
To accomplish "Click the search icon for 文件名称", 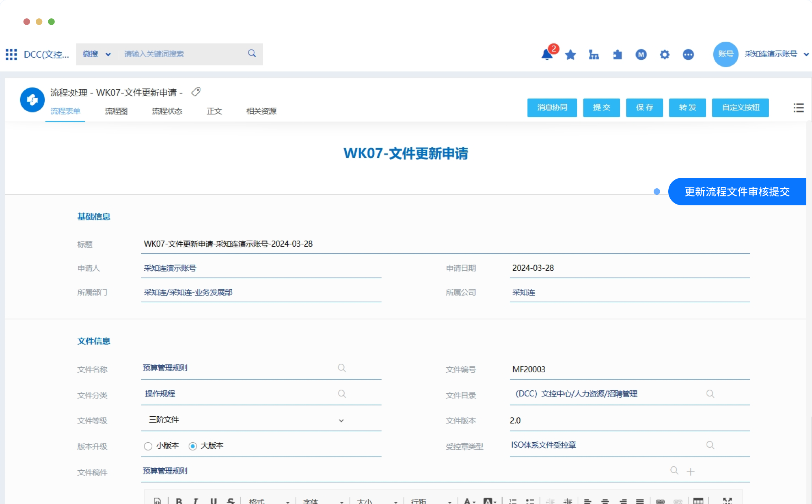I will click(342, 368).
